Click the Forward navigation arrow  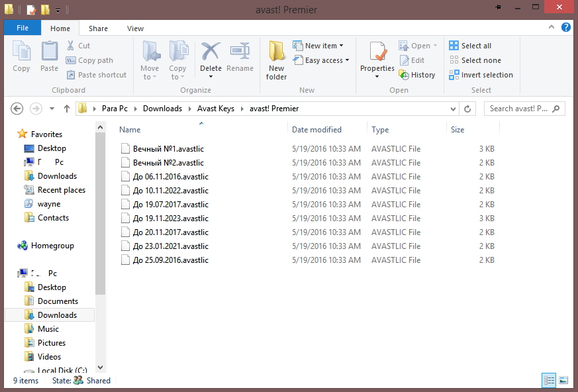[x=36, y=109]
